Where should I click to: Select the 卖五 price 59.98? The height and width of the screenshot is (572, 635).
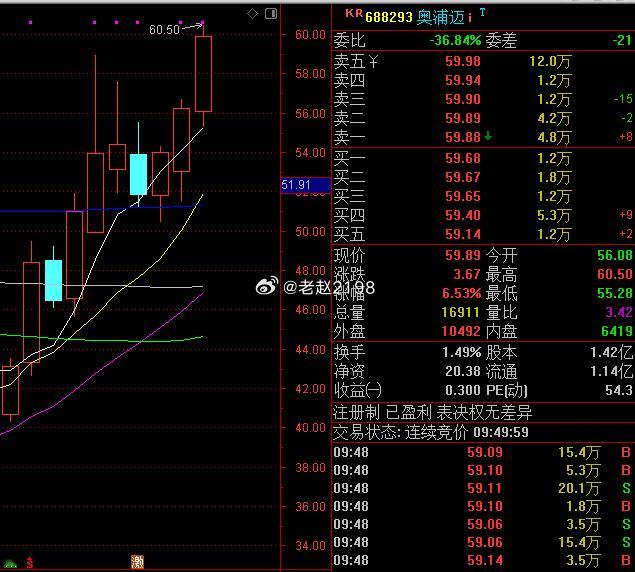tap(462, 62)
